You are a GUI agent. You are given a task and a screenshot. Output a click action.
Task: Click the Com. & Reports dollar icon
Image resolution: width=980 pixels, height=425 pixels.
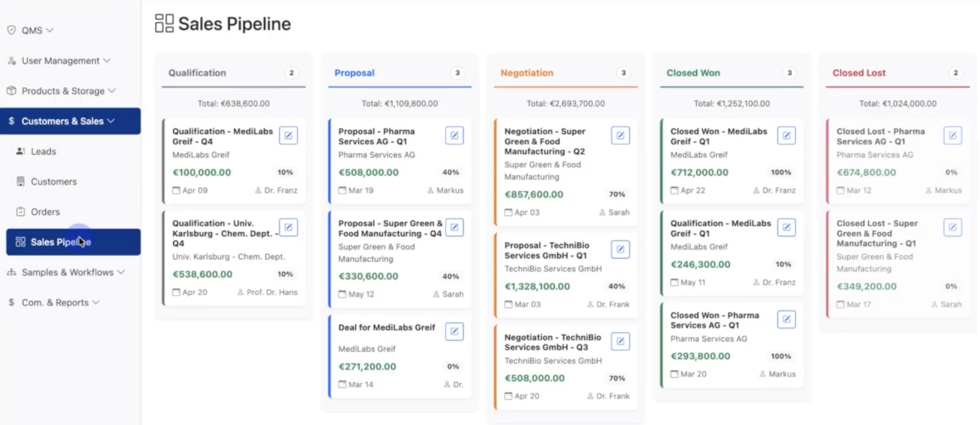click(x=11, y=302)
